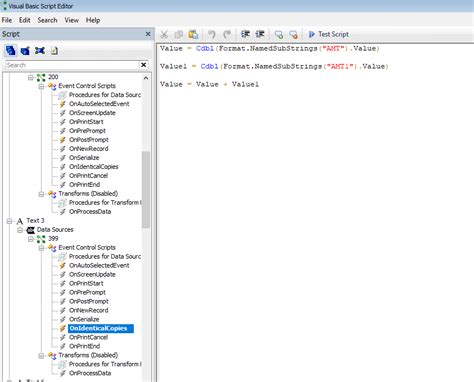Collapse the Text 3 tree node
This screenshot has height=382, width=474.
pyautogui.click(x=9, y=221)
